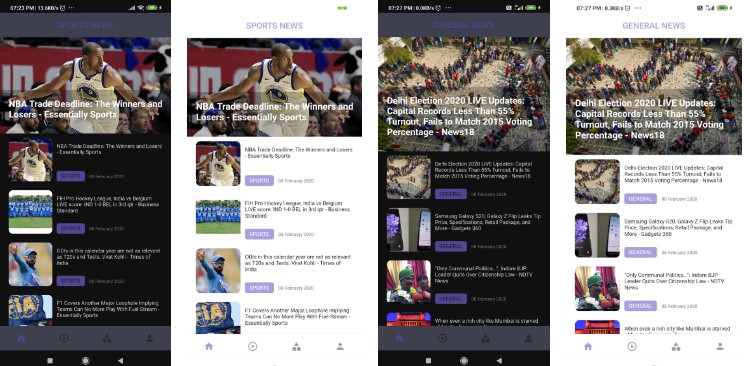Tap the play icon on dark General News screen
Screen dimensions: 744x366
[x=442, y=338]
